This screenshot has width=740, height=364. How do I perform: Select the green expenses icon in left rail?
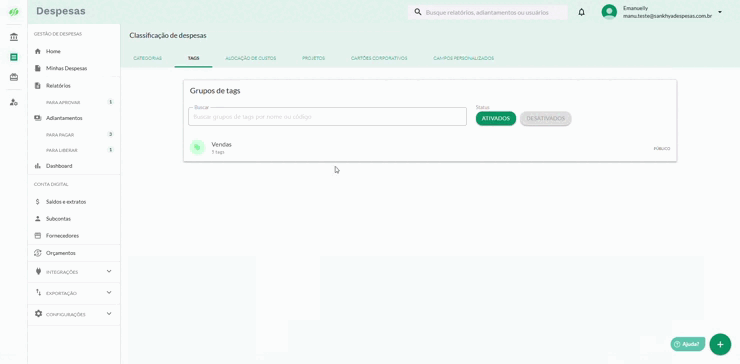14,57
